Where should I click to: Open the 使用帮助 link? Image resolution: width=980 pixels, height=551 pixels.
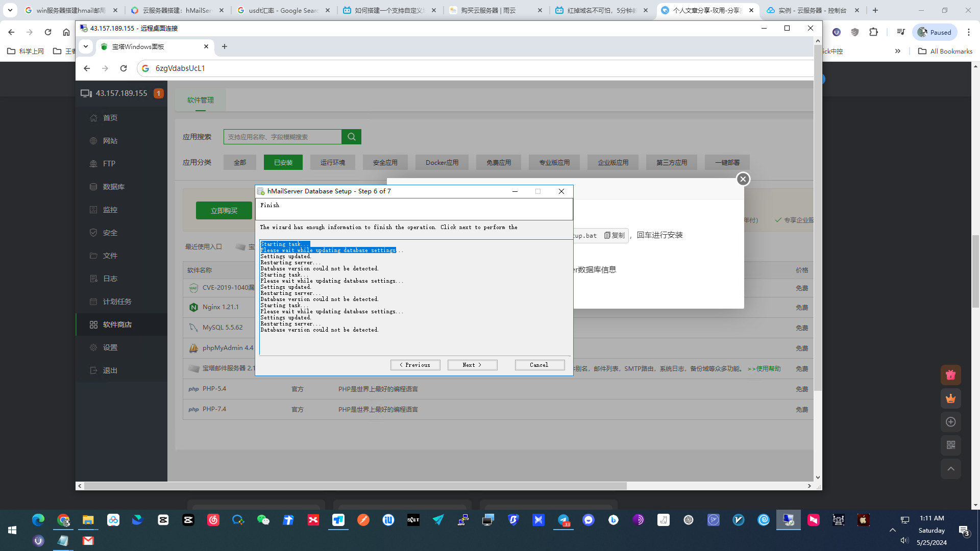click(764, 368)
